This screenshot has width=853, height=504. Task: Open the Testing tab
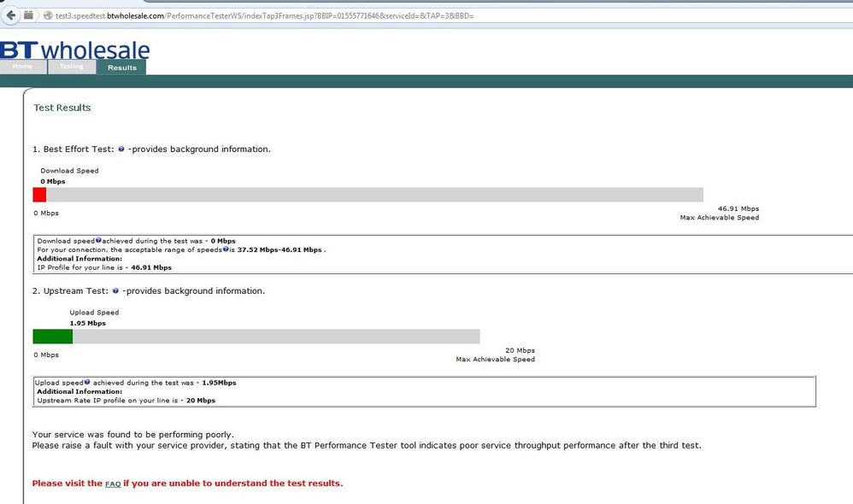[72, 67]
